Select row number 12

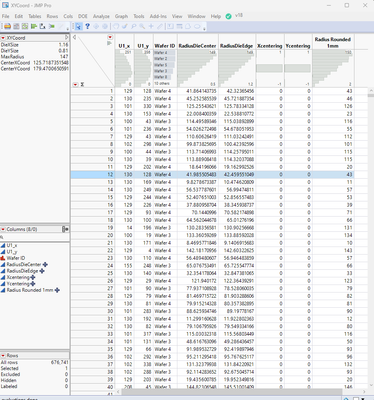(x=93, y=174)
